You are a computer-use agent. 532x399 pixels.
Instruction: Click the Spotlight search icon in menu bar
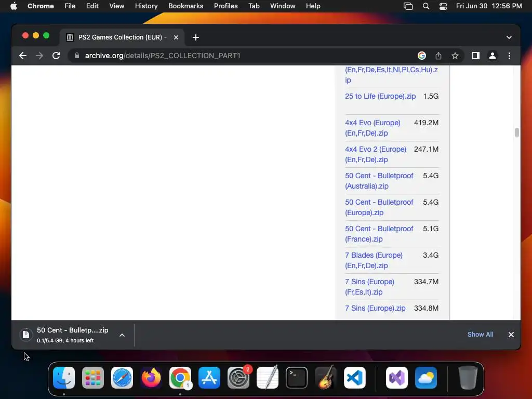pos(426,6)
